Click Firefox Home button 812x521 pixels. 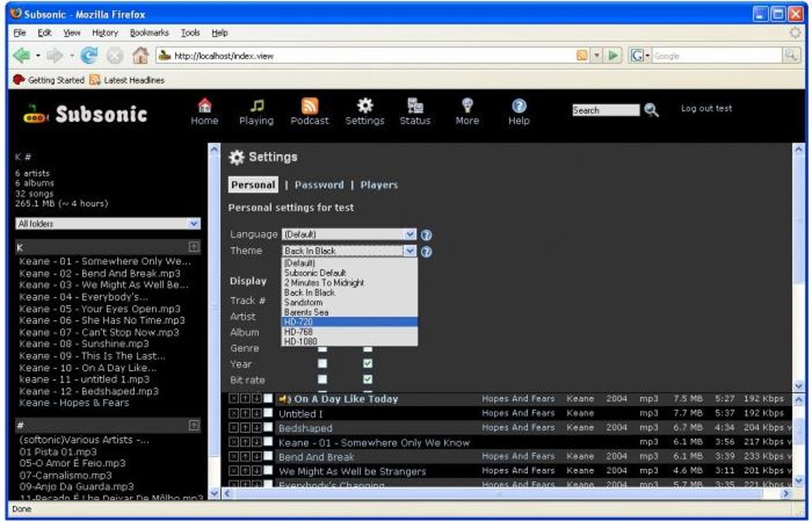click(x=140, y=56)
